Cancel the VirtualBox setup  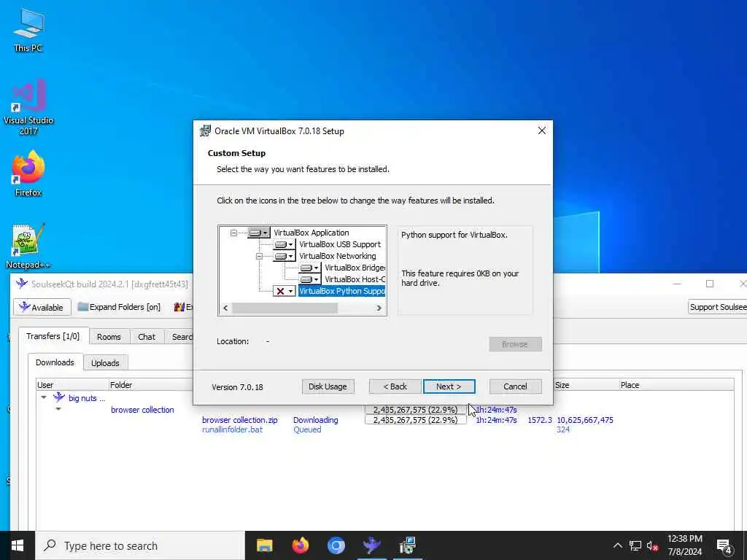[x=515, y=386]
